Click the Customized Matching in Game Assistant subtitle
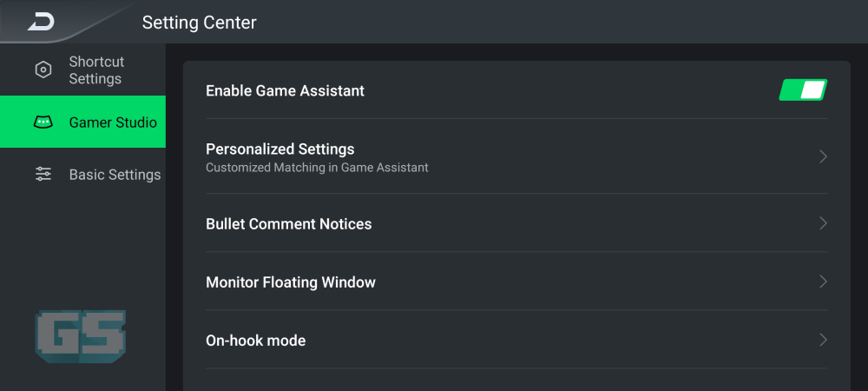Viewport: 868px width, 391px height. 317,167
